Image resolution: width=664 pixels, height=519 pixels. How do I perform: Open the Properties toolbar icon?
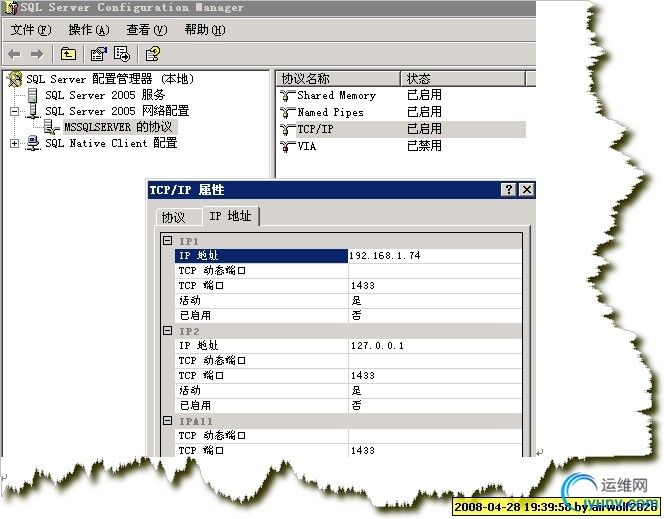pyautogui.click(x=98, y=54)
